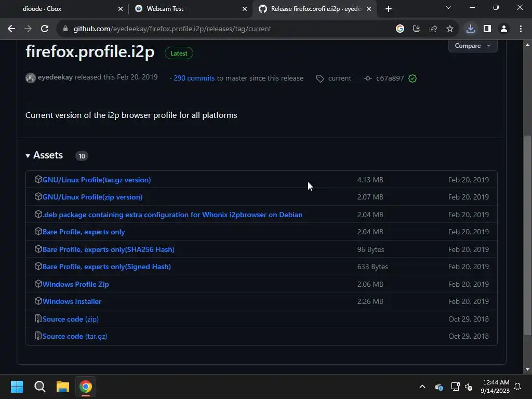This screenshot has height=399, width=532.
Task: Click package icon beside Windows Profile Zip
Action: (38, 284)
